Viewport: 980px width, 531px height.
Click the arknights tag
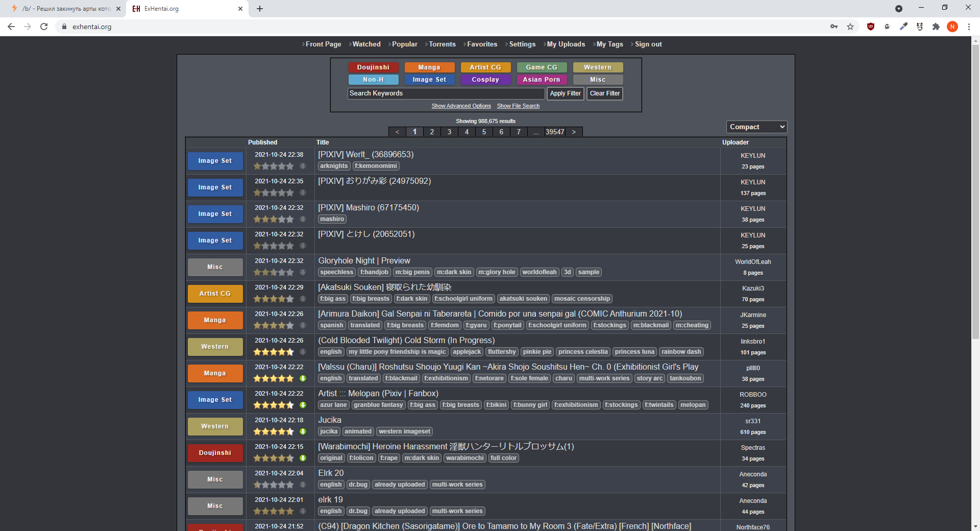(x=334, y=166)
